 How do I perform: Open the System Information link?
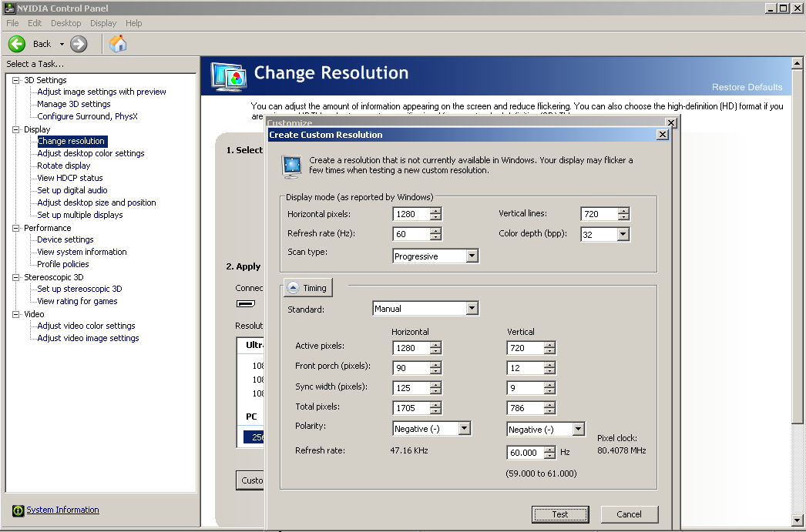(62, 510)
